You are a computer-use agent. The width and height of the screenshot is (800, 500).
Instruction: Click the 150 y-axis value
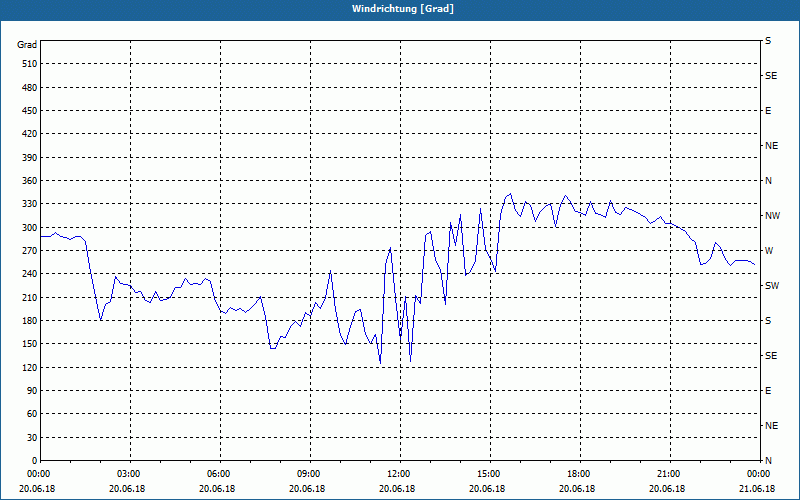(x=30, y=344)
